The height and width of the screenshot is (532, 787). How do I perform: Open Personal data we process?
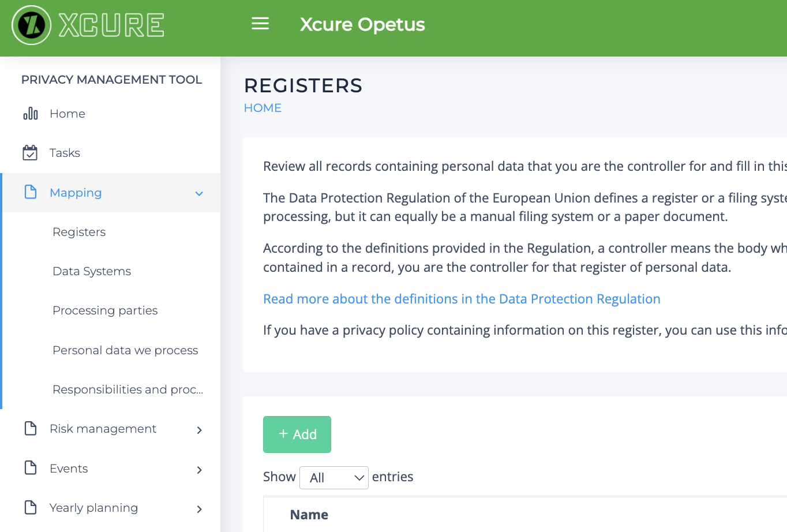125,350
